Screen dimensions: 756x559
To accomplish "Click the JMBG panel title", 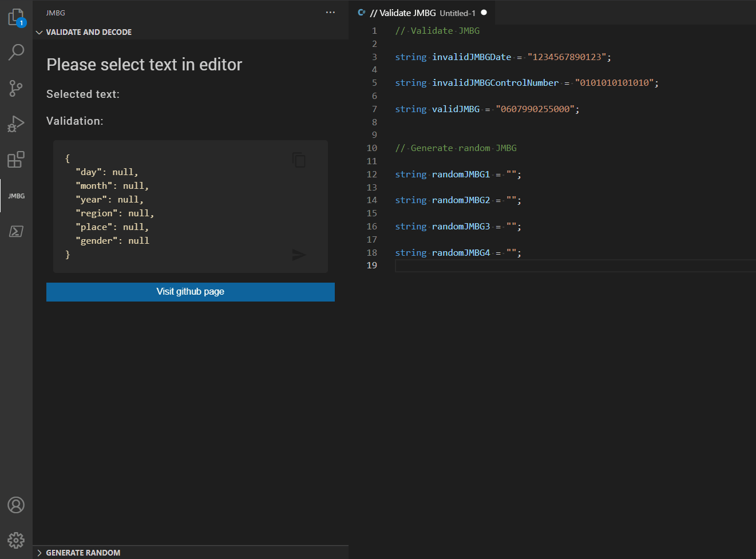I will pyautogui.click(x=56, y=13).
